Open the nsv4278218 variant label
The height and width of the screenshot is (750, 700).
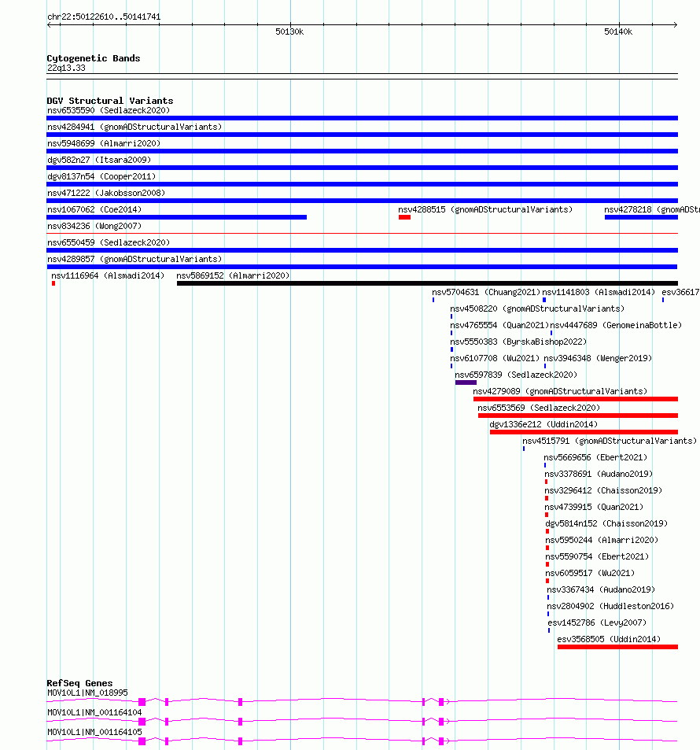tap(652, 209)
